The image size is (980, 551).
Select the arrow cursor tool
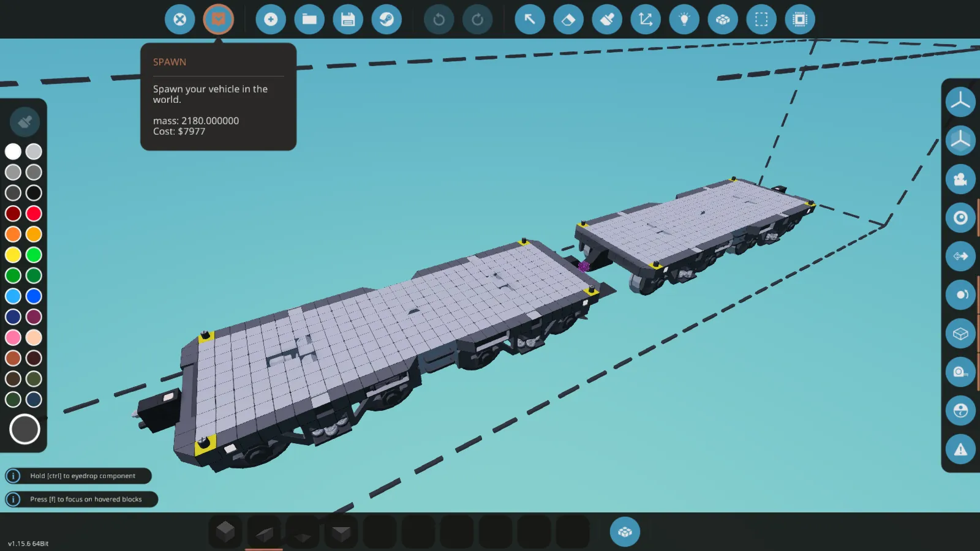(530, 20)
